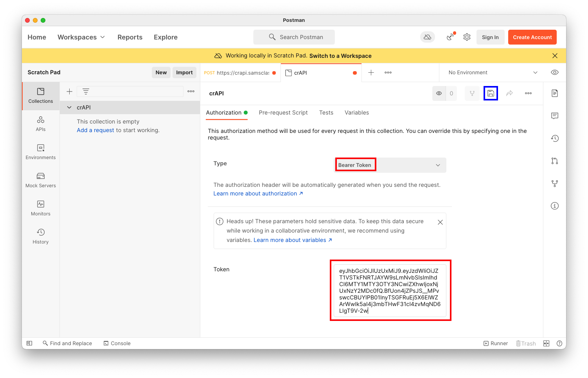
Task: Open the No Environment selector dropdown
Action: pyautogui.click(x=493, y=73)
